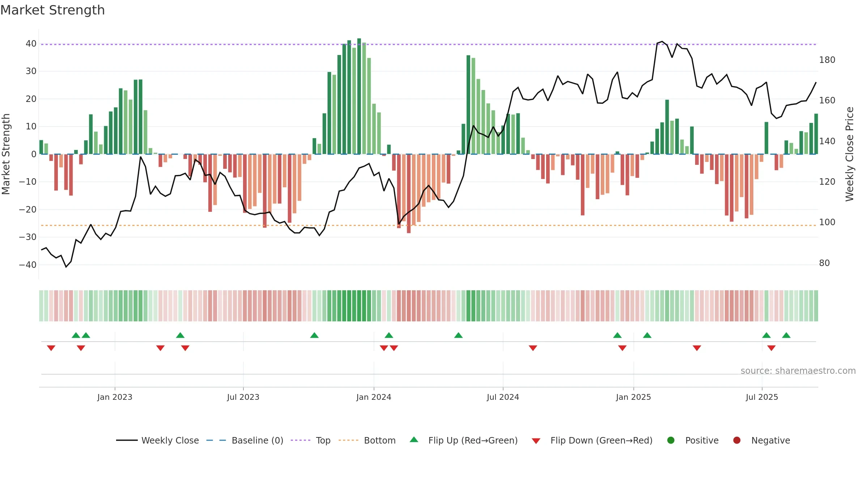Click the Weekly Close legend entry
The image size is (868, 488).
pos(157,440)
